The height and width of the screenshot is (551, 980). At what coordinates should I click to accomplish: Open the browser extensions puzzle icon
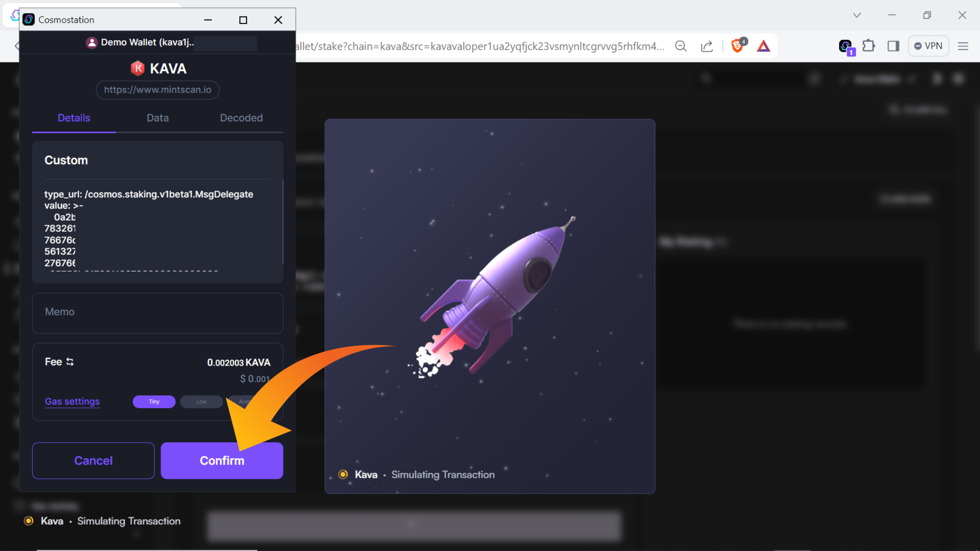tap(869, 46)
